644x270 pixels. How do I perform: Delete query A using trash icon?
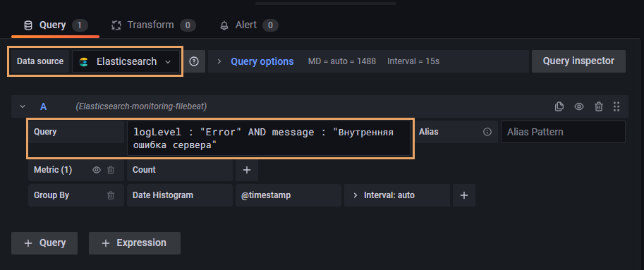coord(599,106)
